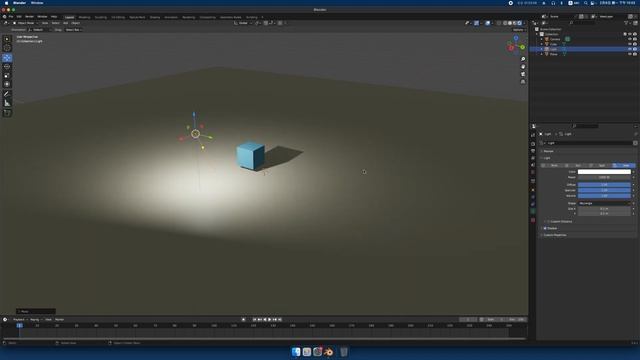Set light type to Sun
The height and width of the screenshot is (360, 640).
[576, 165]
